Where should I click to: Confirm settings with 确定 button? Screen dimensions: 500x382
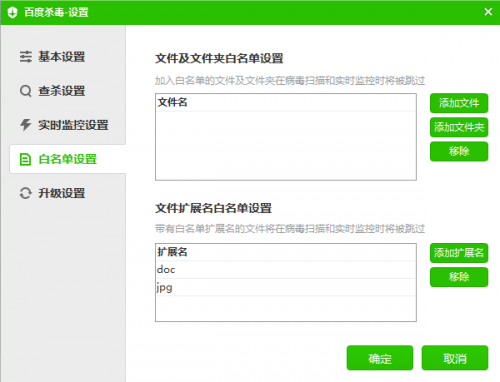pos(380,358)
